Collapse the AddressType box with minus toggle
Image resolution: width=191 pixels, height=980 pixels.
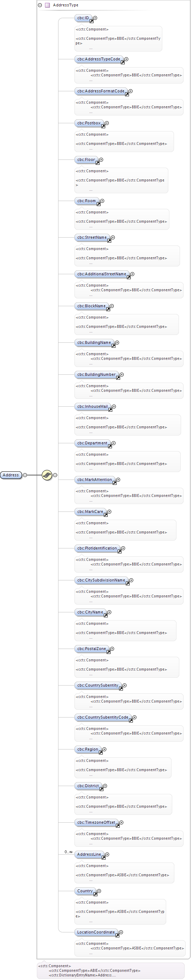(x=40, y=5)
